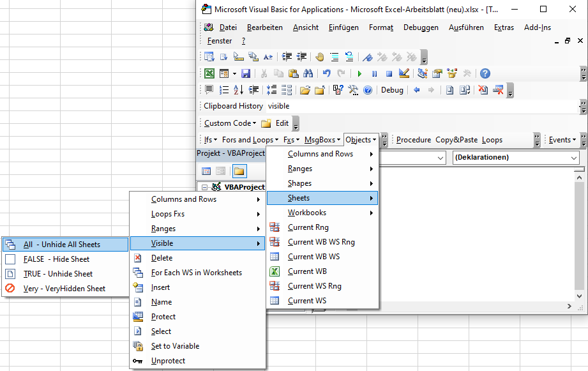The height and width of the screenshot is (371, 588).
Task: Open the Fenster menu
Action: 220,41
